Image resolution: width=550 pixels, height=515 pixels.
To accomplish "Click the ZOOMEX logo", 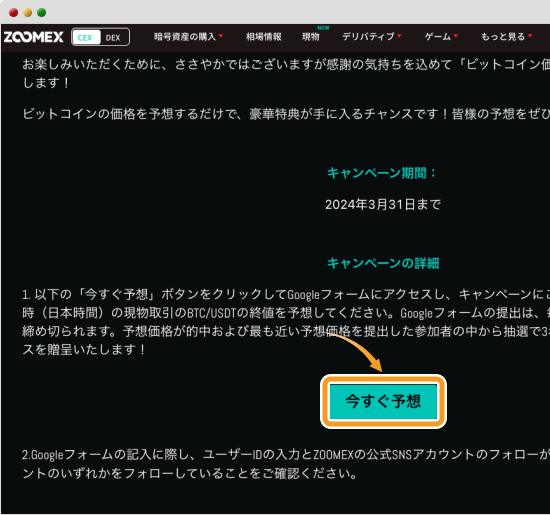I will tap(34, 37).
